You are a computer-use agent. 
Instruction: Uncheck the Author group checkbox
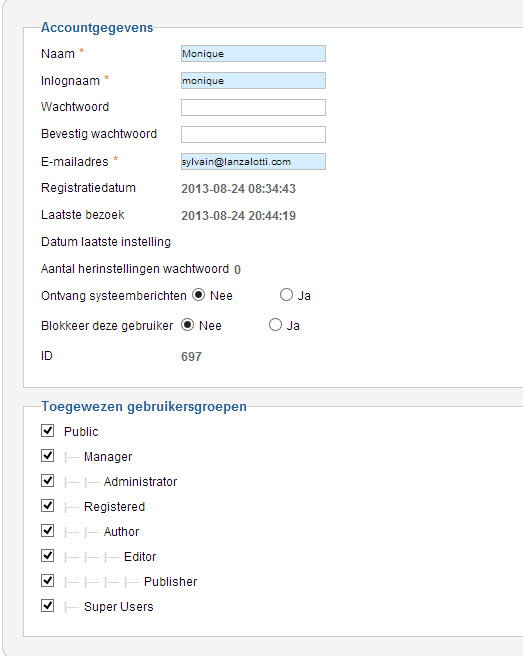tap(48, 531)
